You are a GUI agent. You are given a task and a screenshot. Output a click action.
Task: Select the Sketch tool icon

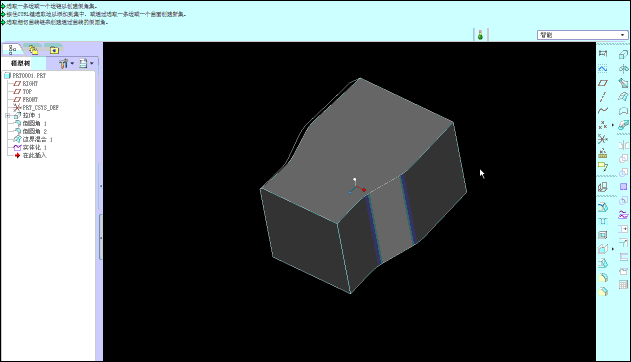[x=602, y=69]
